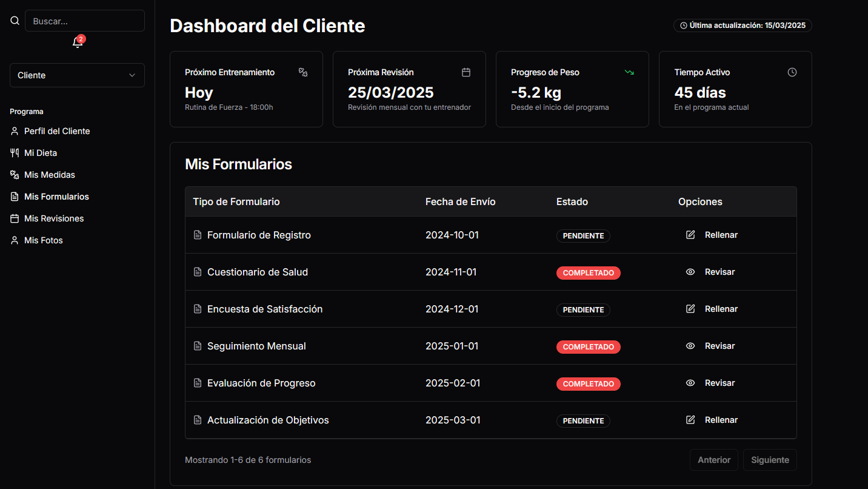Open the Cliente role dropdown
The image size is (868, 489).
[77, 75]
